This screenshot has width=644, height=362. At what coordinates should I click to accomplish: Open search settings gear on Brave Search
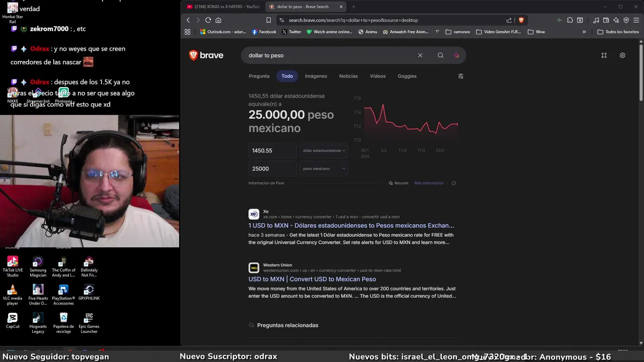(x=622, y=55)
